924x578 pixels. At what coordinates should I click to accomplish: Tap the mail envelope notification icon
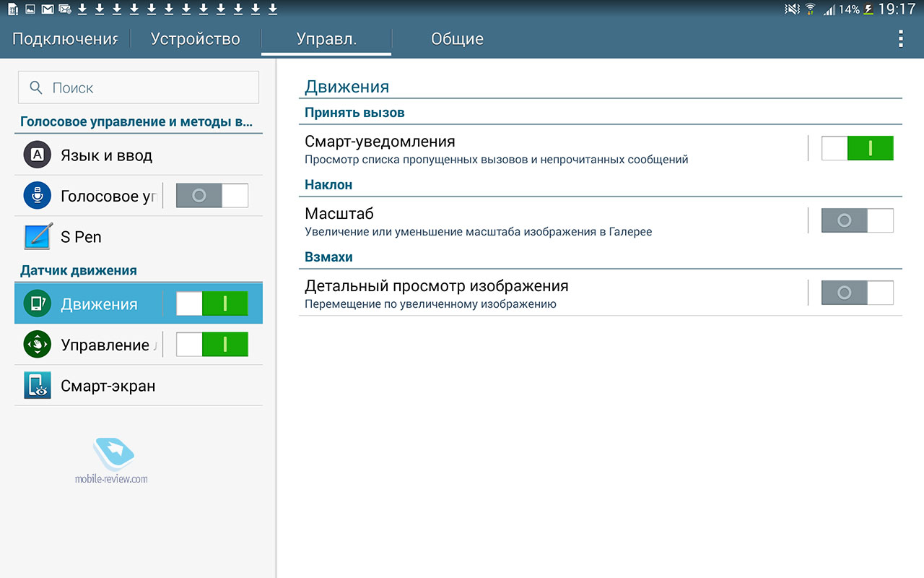tap(48, 9)
